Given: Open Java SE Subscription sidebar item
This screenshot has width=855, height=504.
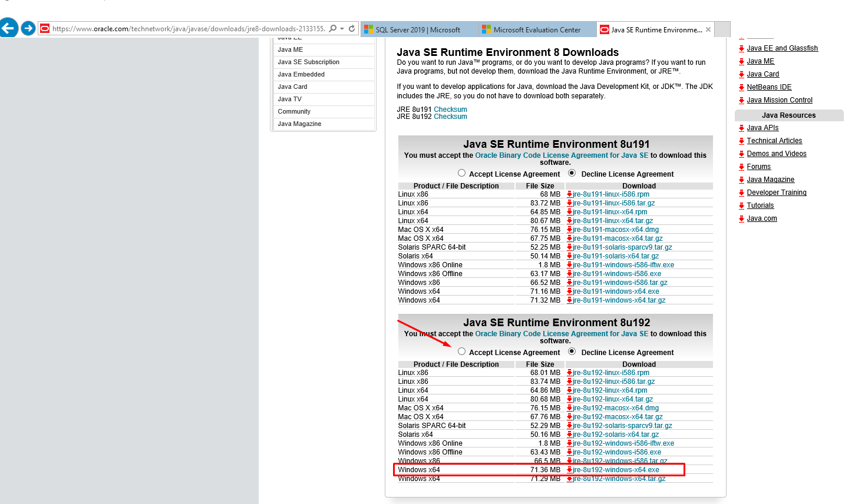Looking at the screenshot, I should pyautogui.click(x=309, y=62).
